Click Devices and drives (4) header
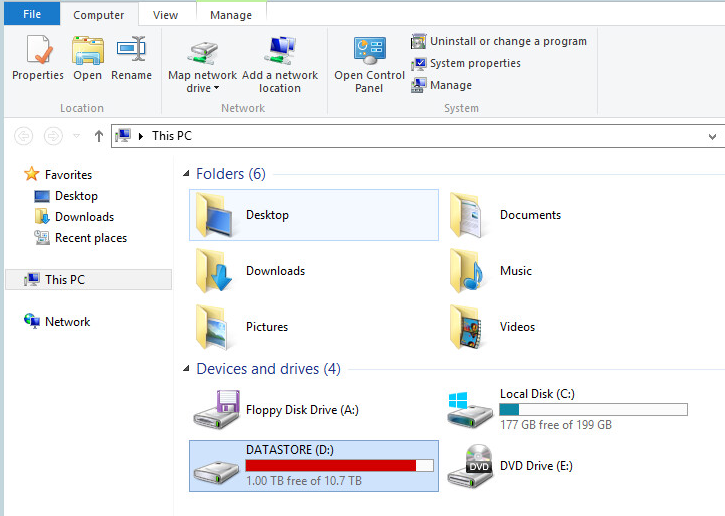 point(268,369)
